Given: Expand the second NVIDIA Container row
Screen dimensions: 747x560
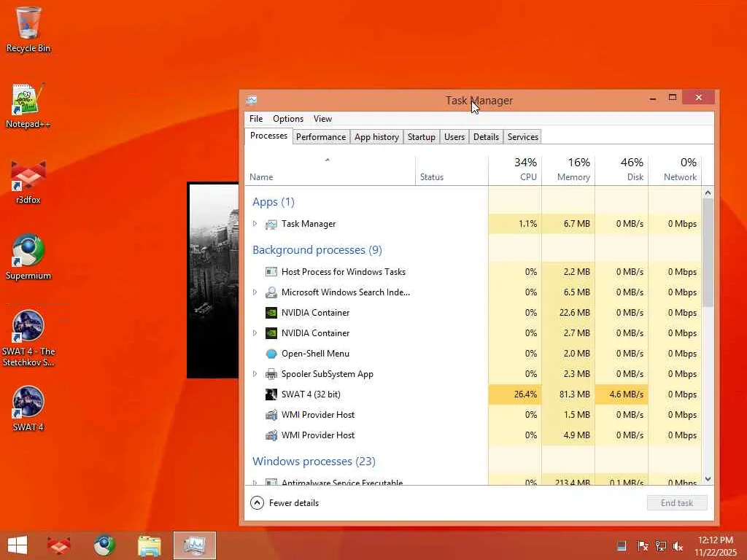Looking at the screenshot, I should (255, 332).
